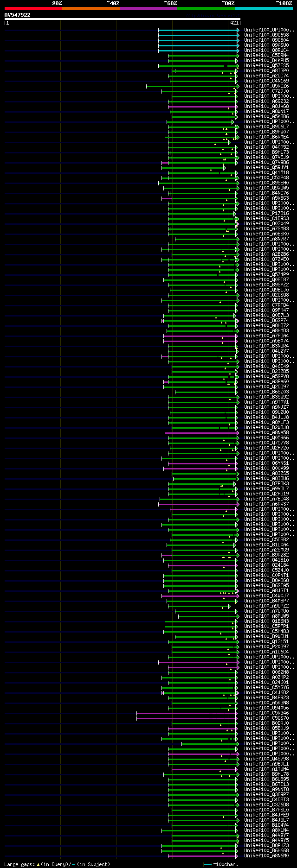Select the UniRef100_A2QC74 label

(x=266, y=76)
